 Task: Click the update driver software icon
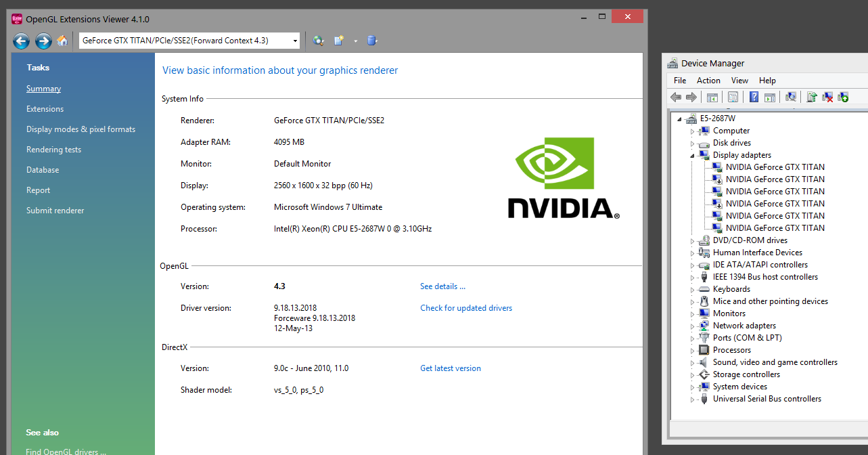812,97
